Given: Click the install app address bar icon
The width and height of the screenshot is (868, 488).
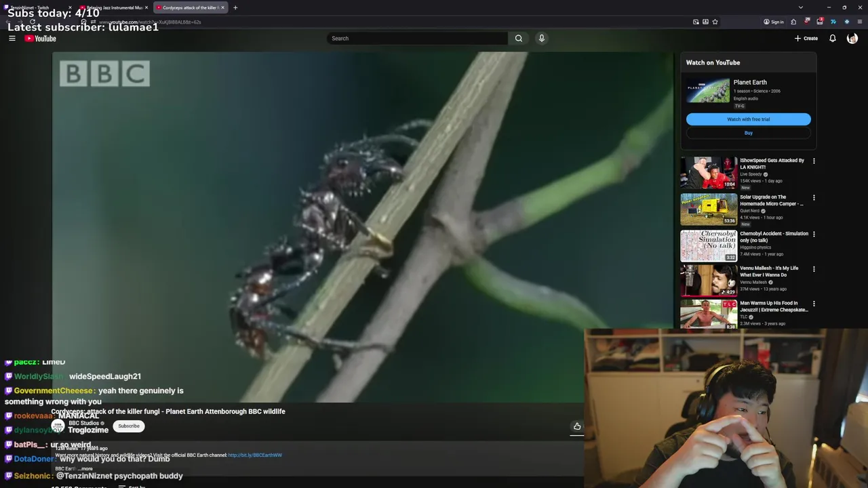Looking at the screenshot, I should click(x=705, y=22).
